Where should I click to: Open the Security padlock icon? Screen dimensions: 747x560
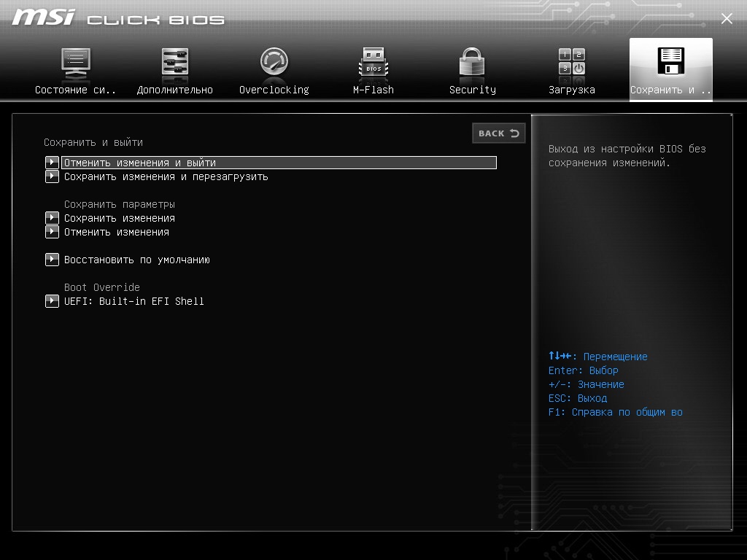(x=472, y=61)
